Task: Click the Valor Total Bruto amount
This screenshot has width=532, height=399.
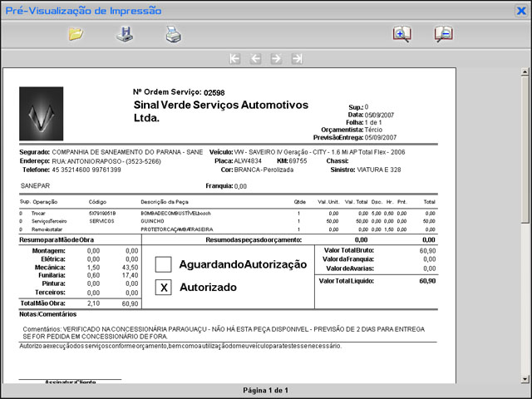Action: 427,251
